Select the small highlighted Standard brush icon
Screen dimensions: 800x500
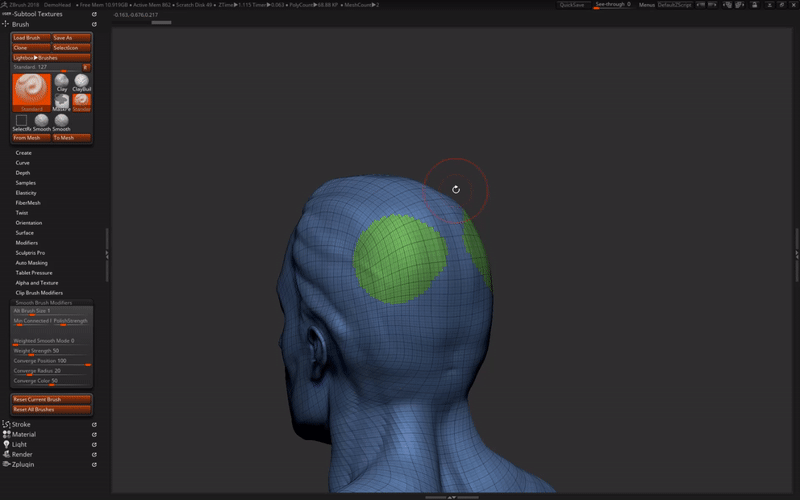pos(82,102)
